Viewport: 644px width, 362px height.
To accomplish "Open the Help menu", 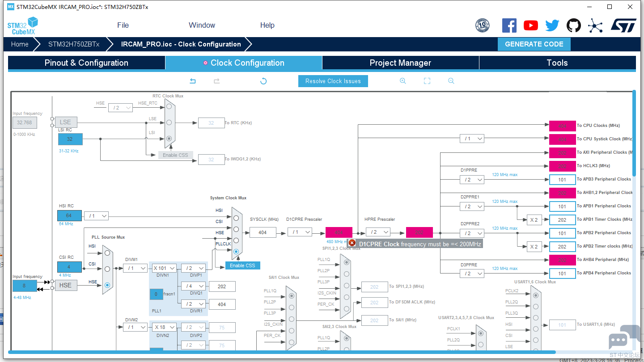I will coord(267,25).
